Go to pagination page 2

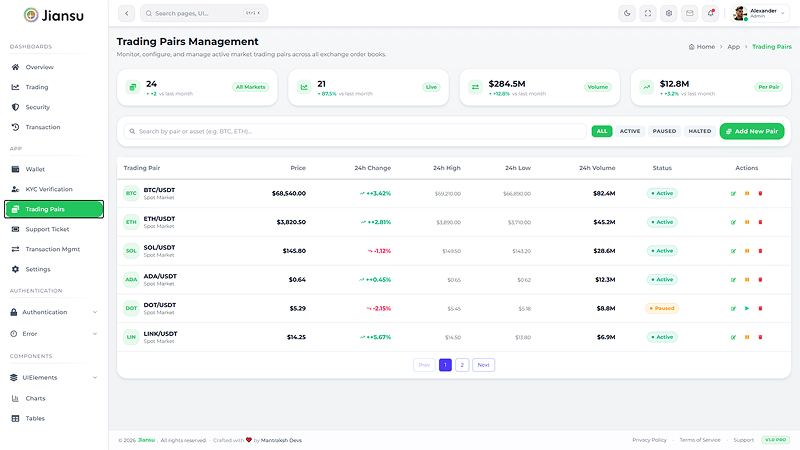(x=462, y=365)
